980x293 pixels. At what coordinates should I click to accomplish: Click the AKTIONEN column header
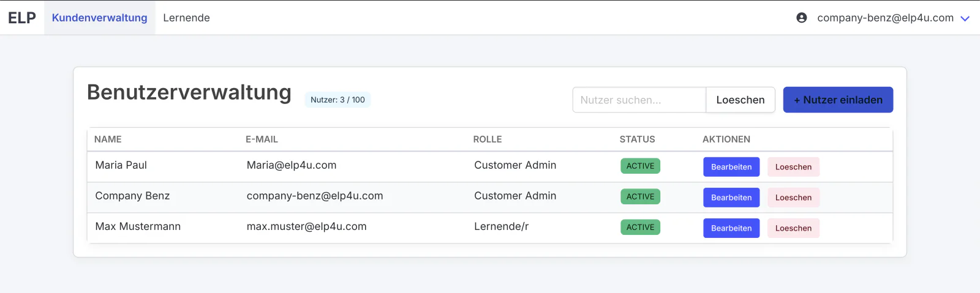726,139
